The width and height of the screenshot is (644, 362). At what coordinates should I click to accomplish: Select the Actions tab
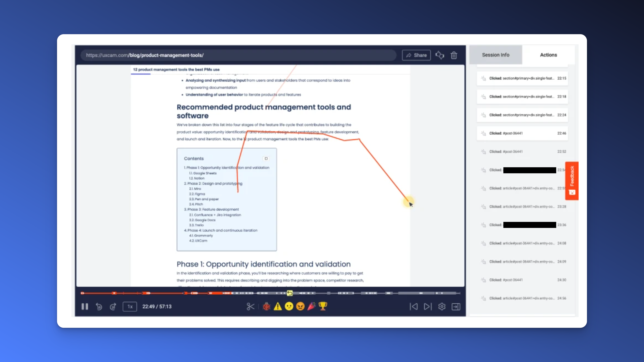click(548, 55)
